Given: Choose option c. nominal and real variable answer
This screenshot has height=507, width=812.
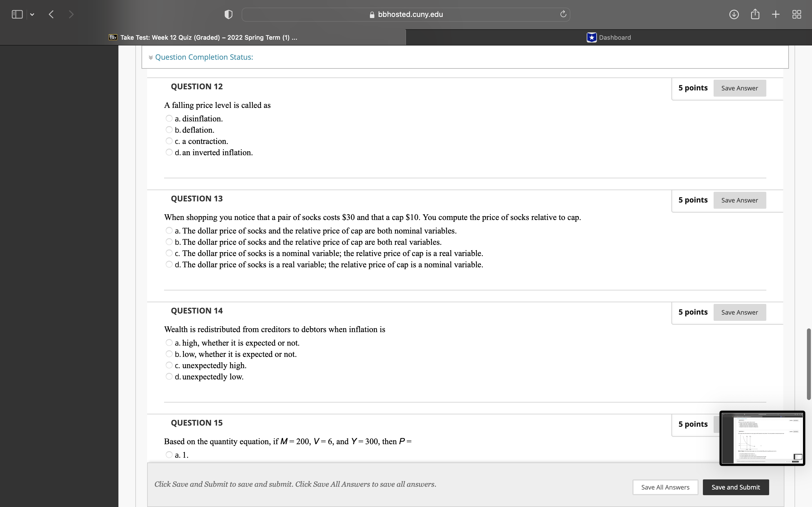Looking at the screenshot, I should [169, 253].
